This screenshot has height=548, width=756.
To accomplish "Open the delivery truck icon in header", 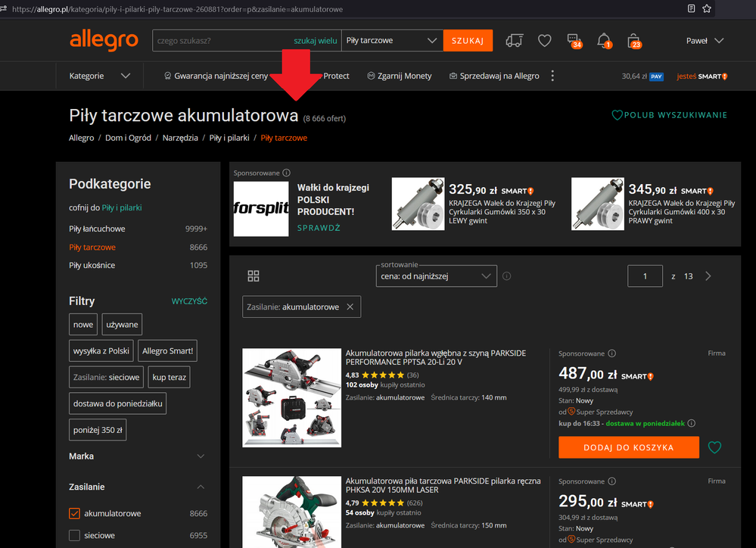I will pyautogui.click(x=515, y=41).
